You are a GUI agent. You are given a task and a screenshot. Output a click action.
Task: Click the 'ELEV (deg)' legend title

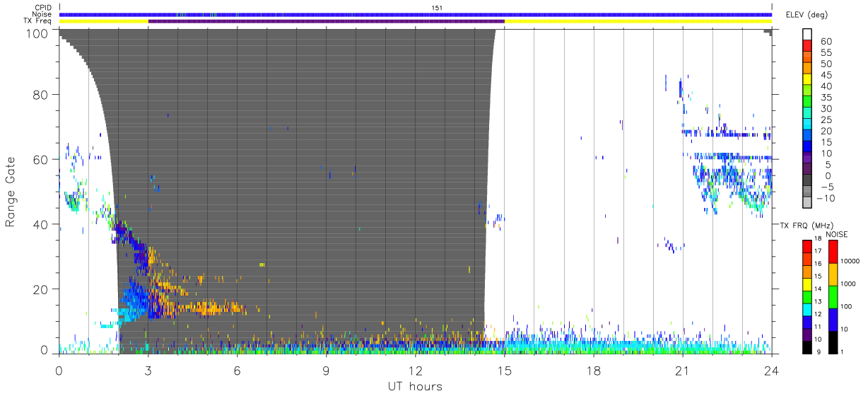click(807, 15)
